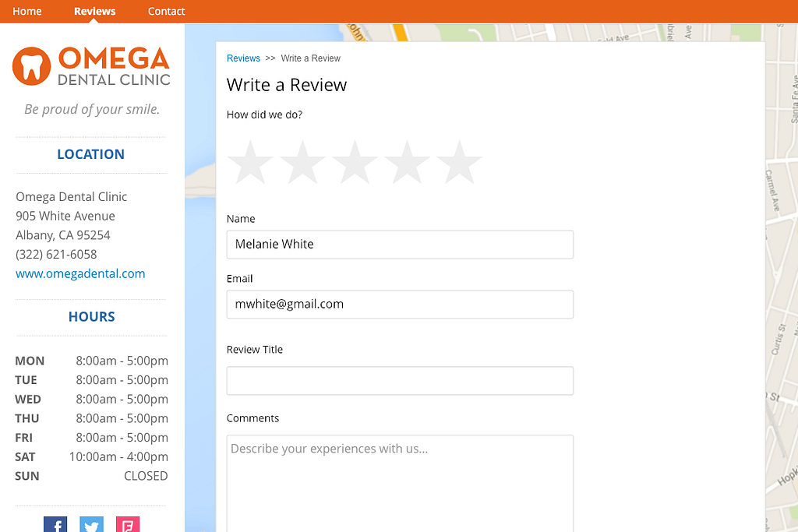Screen dimensions: 798x532
Task: Click the 'Omega Dental Clinic' address name
Action: pos(71,197)
